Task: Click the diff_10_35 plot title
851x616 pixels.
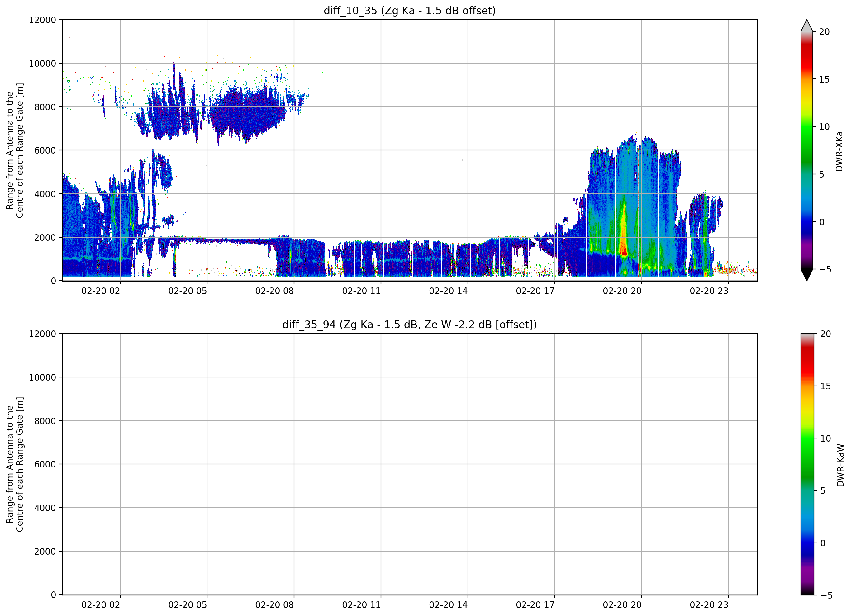Action: click(409, 11)
